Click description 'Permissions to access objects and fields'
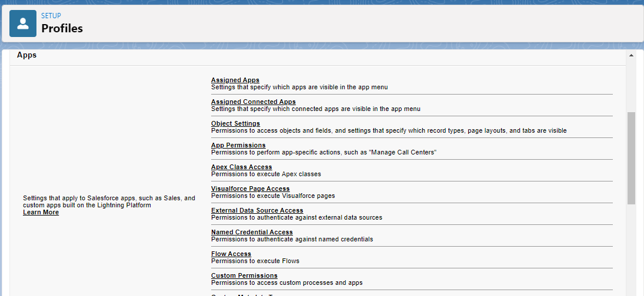Viewport: 644px width, 296px height. [x=389, y=130]
